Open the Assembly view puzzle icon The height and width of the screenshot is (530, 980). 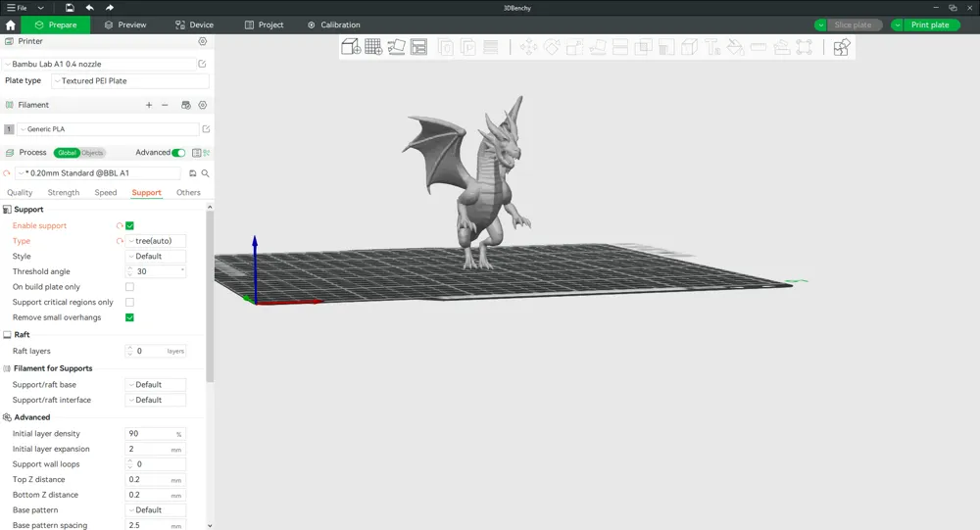pyautogui.click(x=842, y=47)
